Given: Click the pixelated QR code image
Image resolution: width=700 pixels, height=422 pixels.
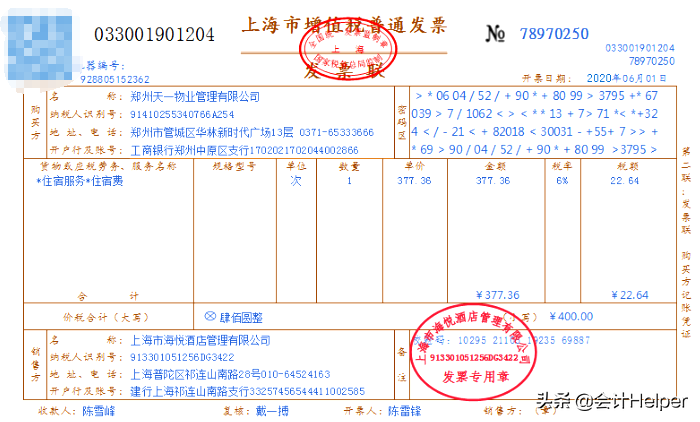Looking at the screenshot, I should point(38,48).
